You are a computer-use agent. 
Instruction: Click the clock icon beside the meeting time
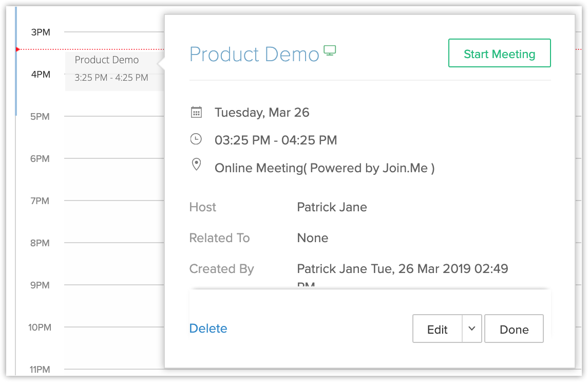click(x=196, y=139)
